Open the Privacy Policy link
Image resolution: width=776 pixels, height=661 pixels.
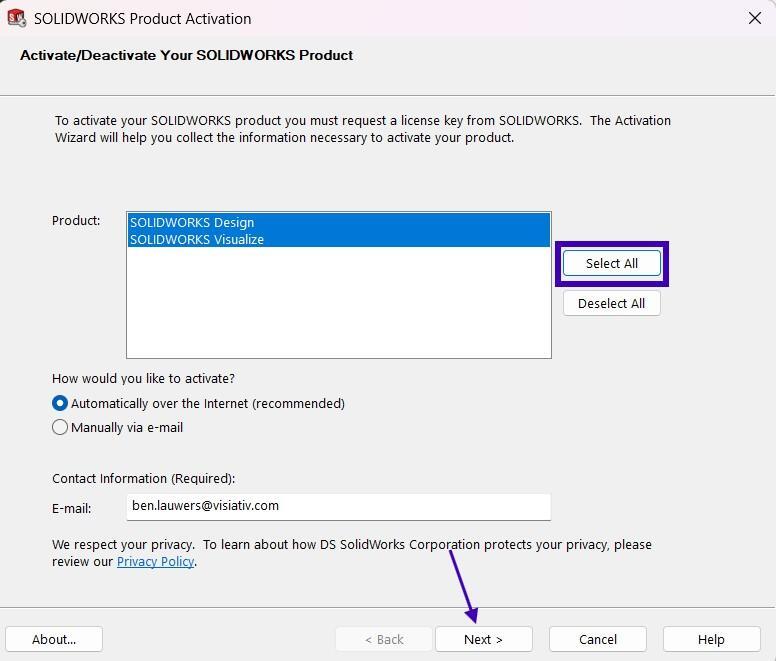[x=155, y=562]
